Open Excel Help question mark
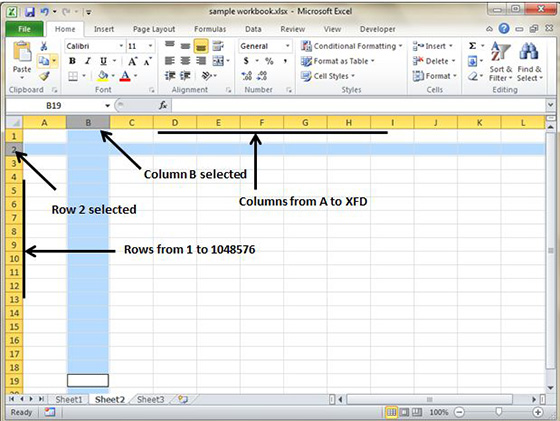This screenshot has height=421, width=560. pyautogui.click(x=504, y=29)
